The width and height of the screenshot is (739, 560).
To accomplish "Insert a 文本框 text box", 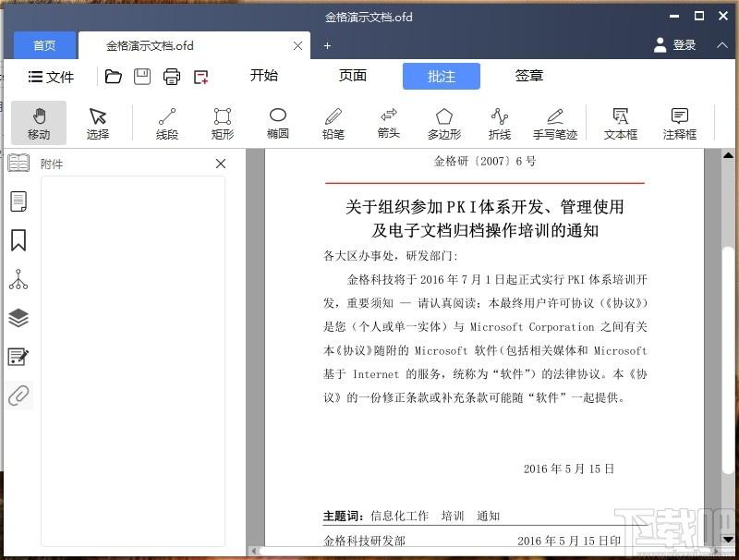I will (620, 123).
